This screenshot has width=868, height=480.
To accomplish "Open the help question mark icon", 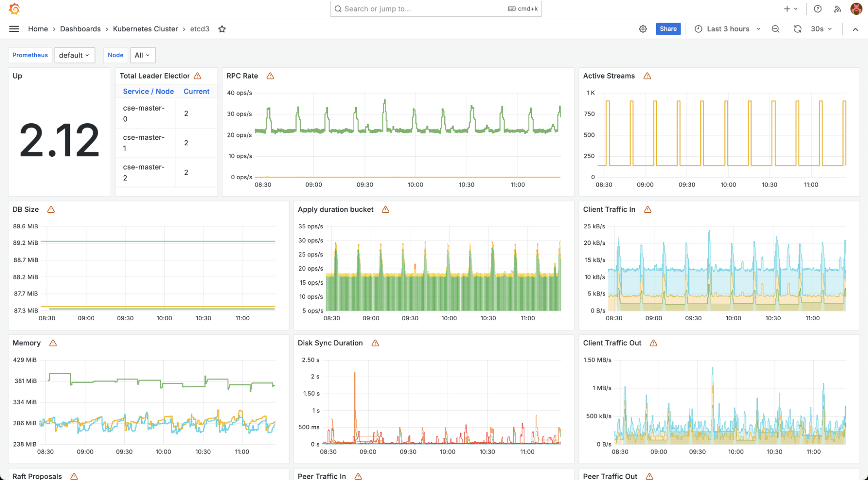I will [x=818, y=9].
